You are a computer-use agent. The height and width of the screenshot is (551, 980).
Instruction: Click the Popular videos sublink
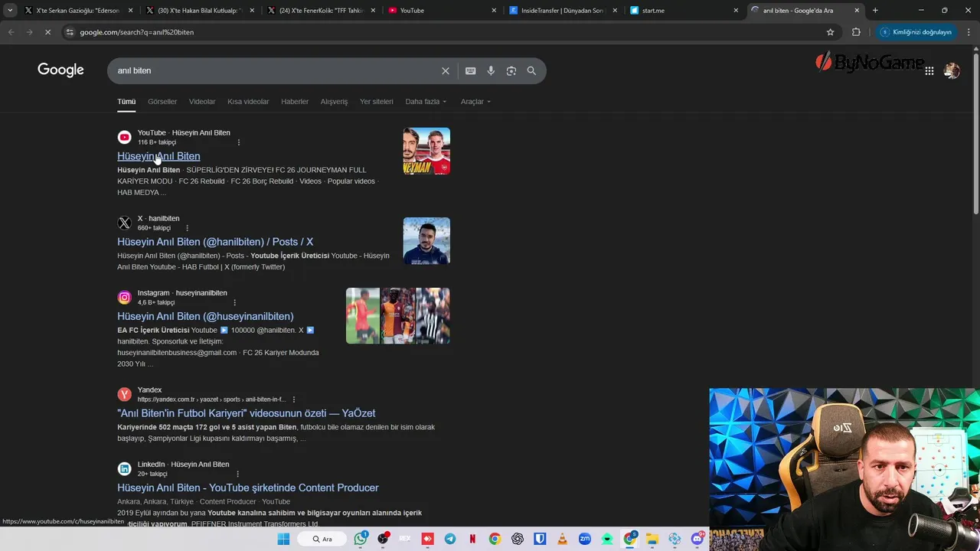pyautogui.click(x=351, y=181)
